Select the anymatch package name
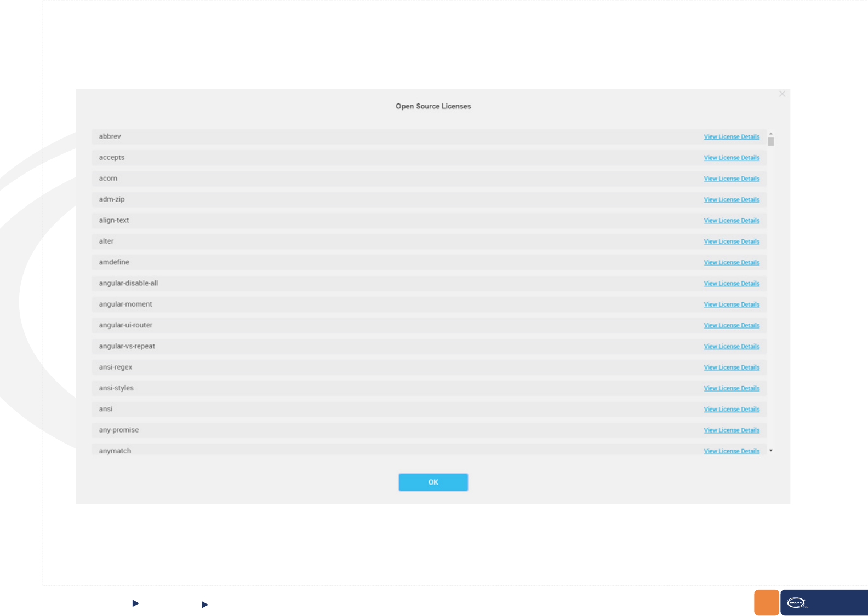 point(115,451)
